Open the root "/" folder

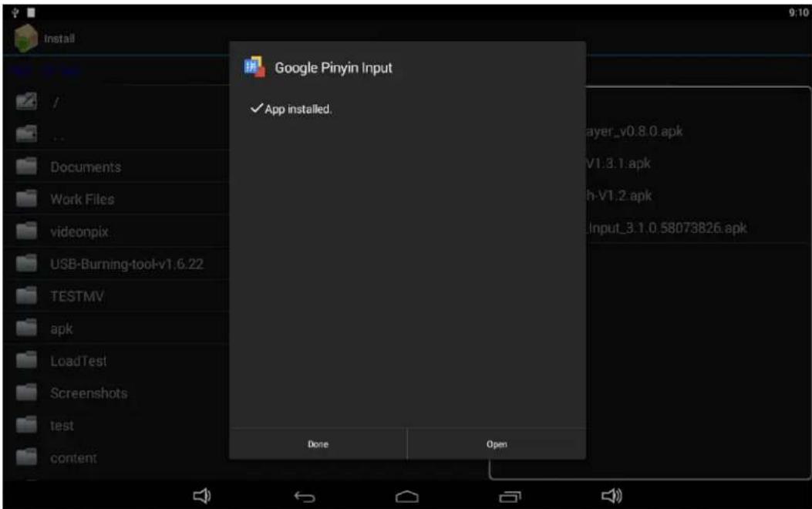coord(116,103)
